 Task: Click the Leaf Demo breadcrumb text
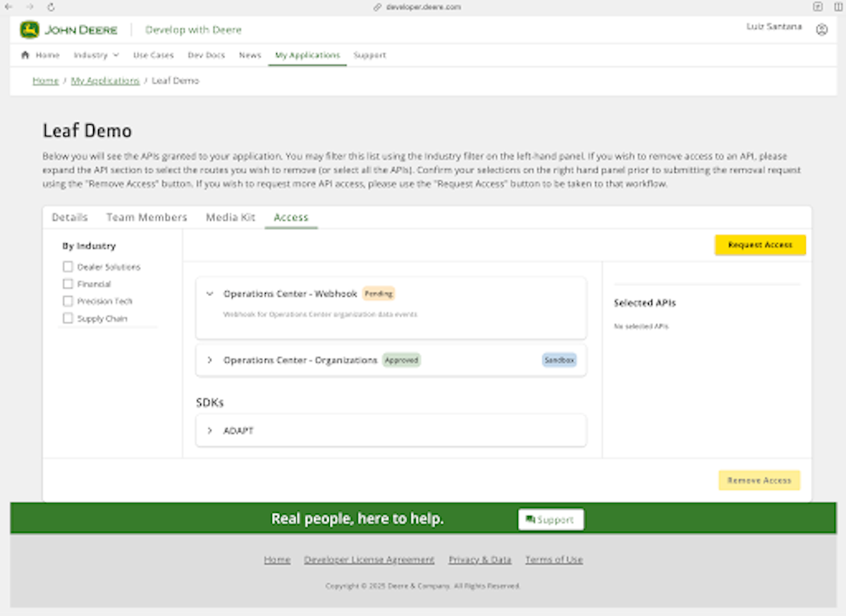pyautogui.click(x=176, y=80)
